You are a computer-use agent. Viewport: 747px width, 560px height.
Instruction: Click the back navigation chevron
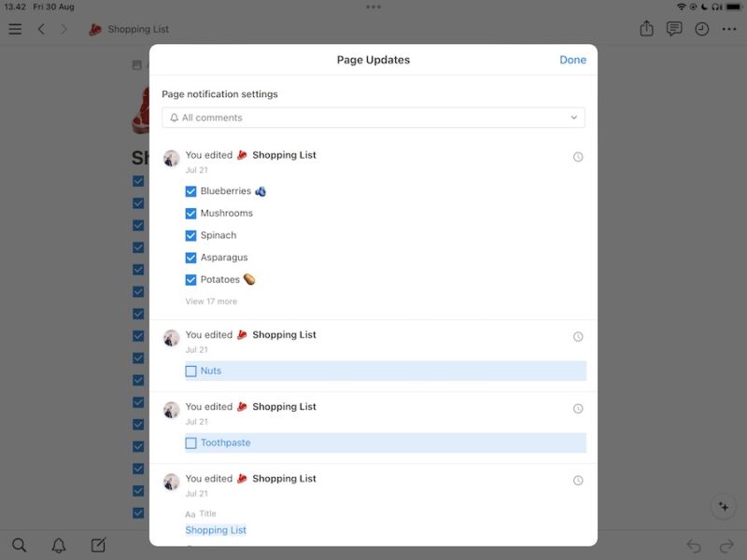(42, 29)
